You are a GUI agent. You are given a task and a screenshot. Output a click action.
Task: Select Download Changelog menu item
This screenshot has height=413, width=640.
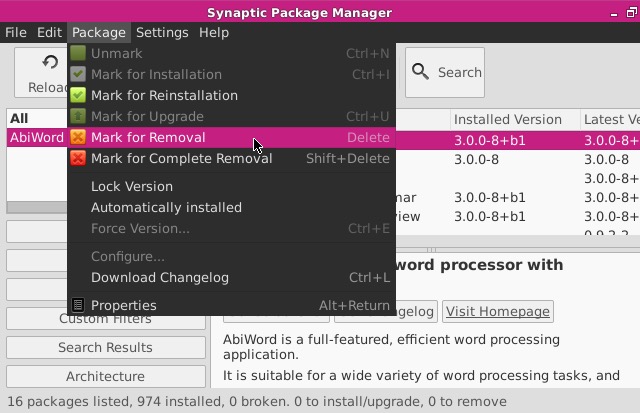click(159, 277)
